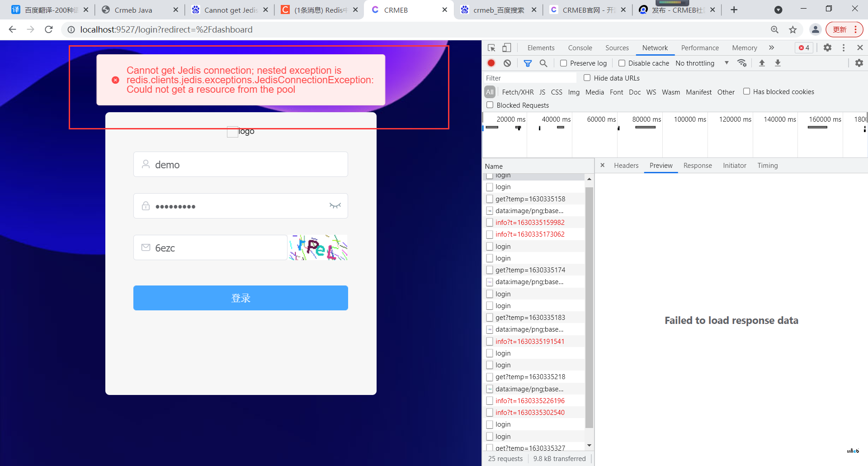Open network search magnifier
This screenshot has height=466, width=868.
coord(543,63)
